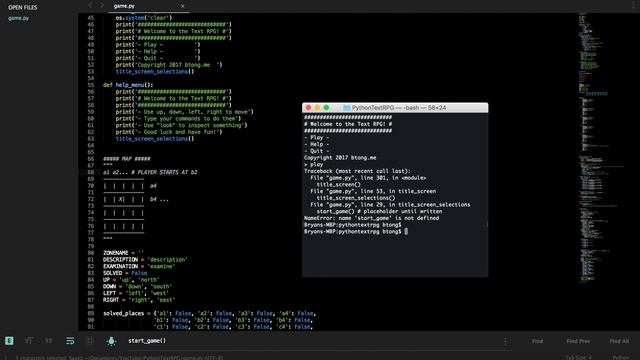Open the Tab Size selector in status bar
The width and height of the screenshot is (640, 360).
point(578,358)
